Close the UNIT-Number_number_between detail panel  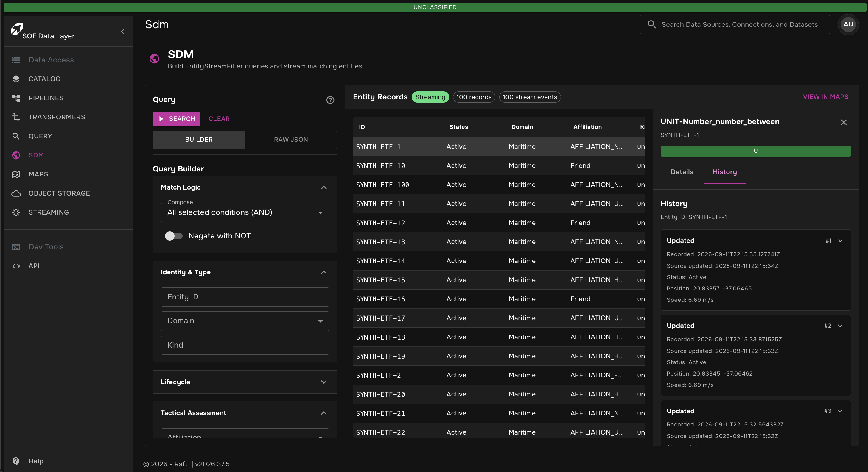coord(843,123)
